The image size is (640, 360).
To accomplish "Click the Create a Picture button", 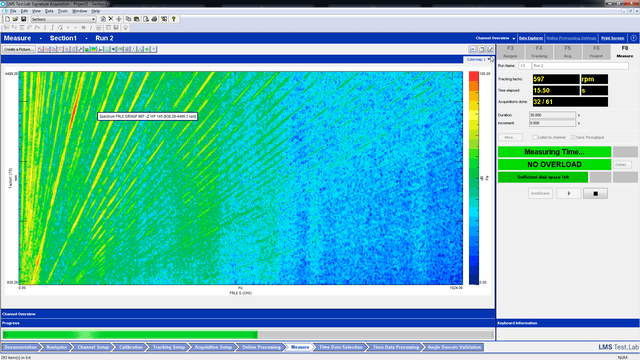I will pos(19,49).
